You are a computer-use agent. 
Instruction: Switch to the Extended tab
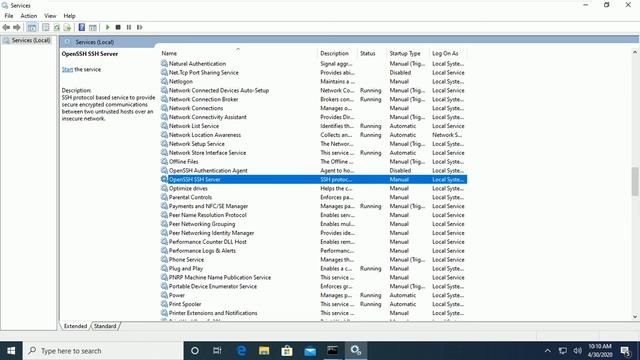coord(75,326)
